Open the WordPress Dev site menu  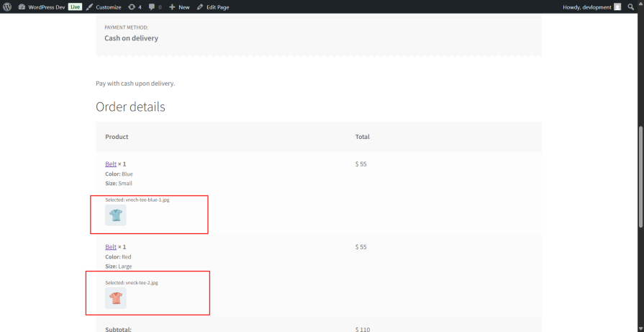tap(46, 7)
